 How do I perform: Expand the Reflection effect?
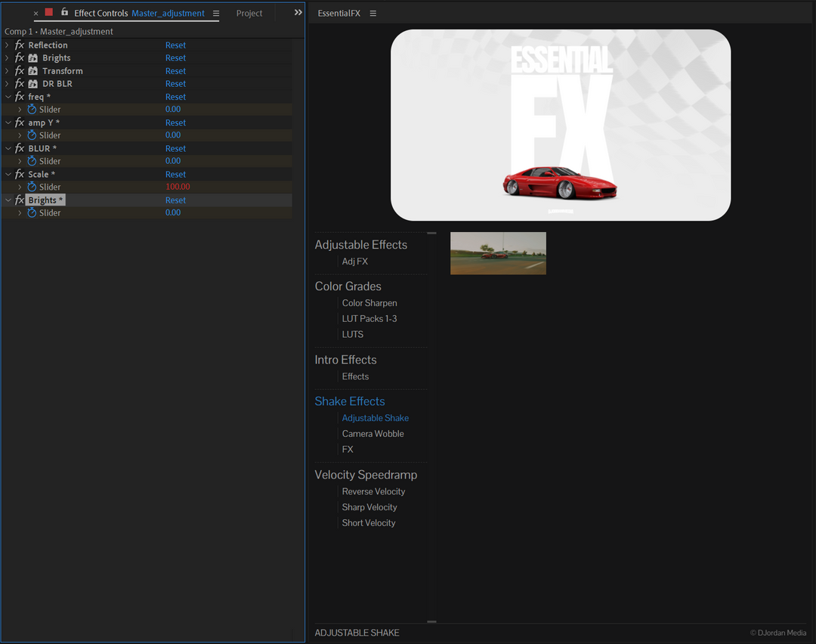tap(8, 45)
